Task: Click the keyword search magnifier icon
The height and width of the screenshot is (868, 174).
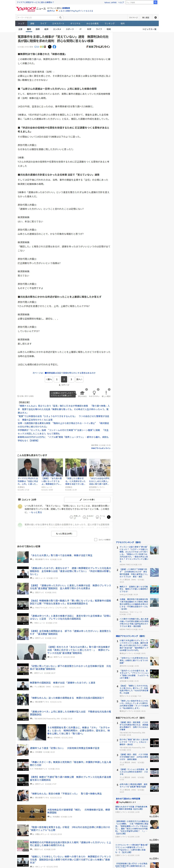Action: pyautogui.click(x=61, y=18)
